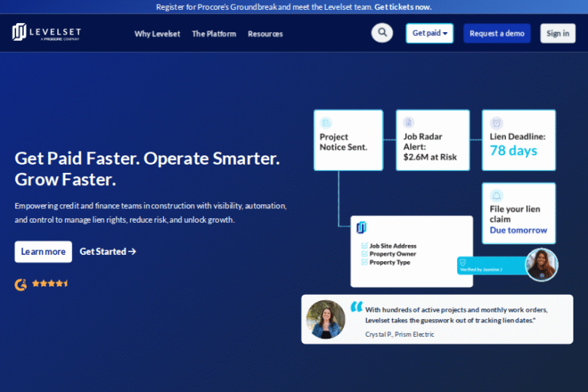Screen dimensions: 588x392
Task: Click the Sign in button
Action: coord(557,33)
